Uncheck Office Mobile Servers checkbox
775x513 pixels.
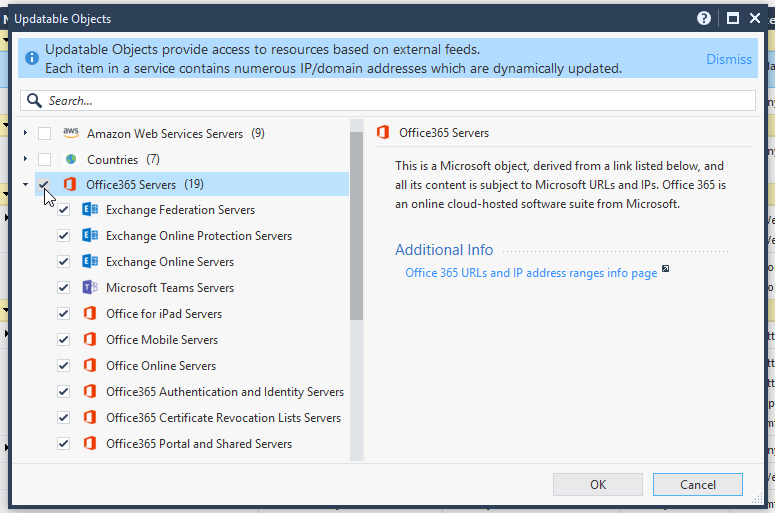[63, 340]
